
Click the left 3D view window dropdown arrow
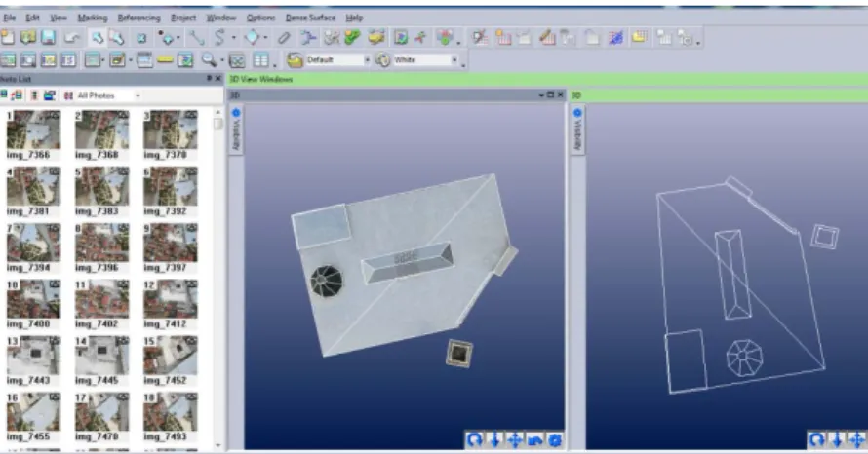click(541, 95)
